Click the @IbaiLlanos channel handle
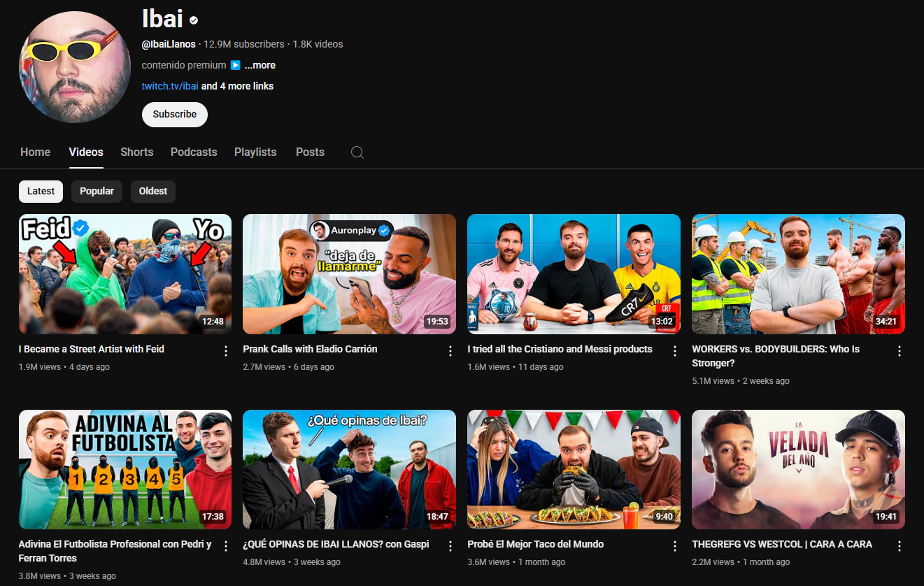This screenshot has height=586, width=924. [x=169, y=44]
